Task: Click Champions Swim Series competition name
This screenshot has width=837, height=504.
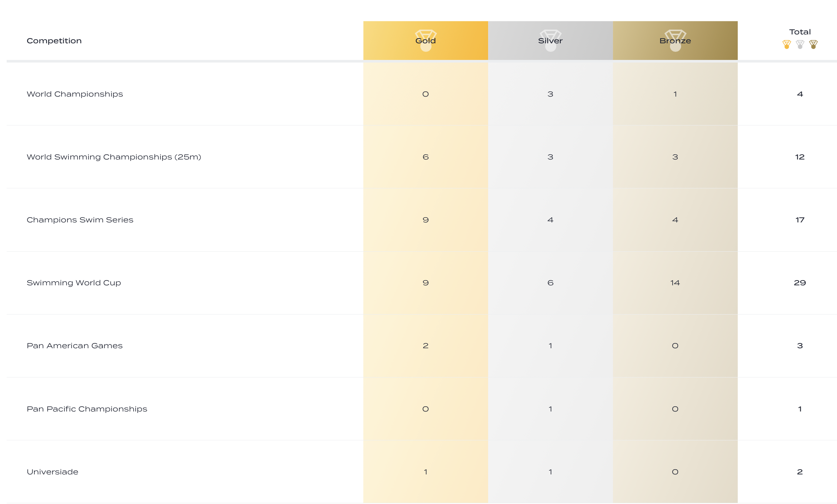Action: point(80,220)
